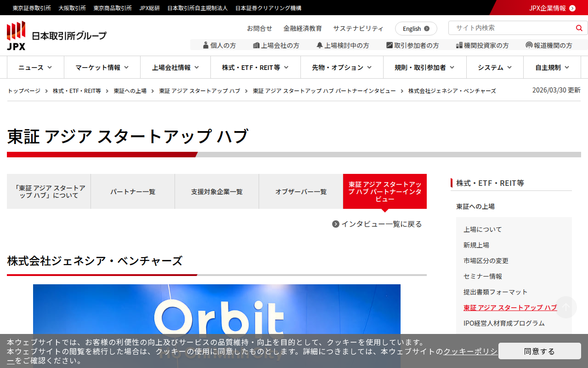Click 東証 アジア スタートアップ ハブ breadcrumb

click(200, 91)
